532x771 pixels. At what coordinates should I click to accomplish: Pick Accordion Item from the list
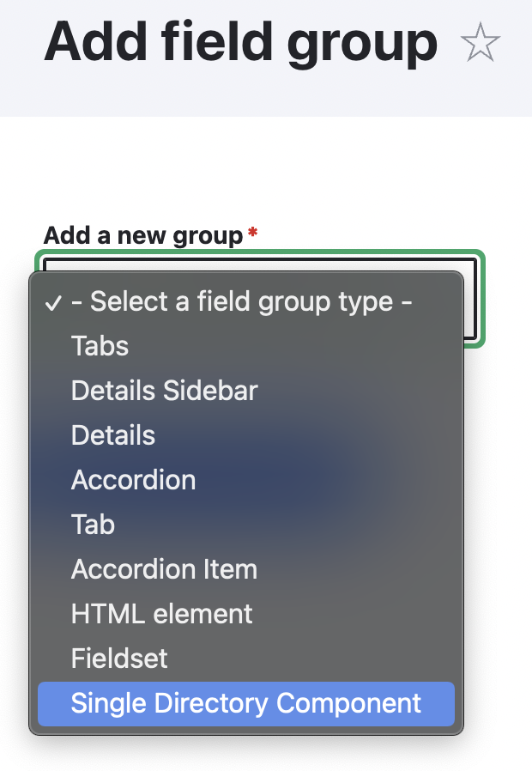(x=246, y=569)
